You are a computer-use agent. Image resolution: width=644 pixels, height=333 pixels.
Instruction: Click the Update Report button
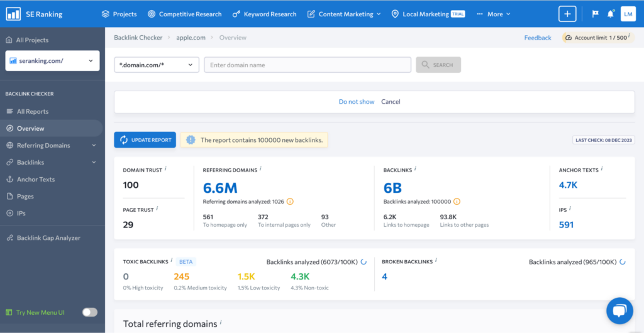tap(145, 140)
